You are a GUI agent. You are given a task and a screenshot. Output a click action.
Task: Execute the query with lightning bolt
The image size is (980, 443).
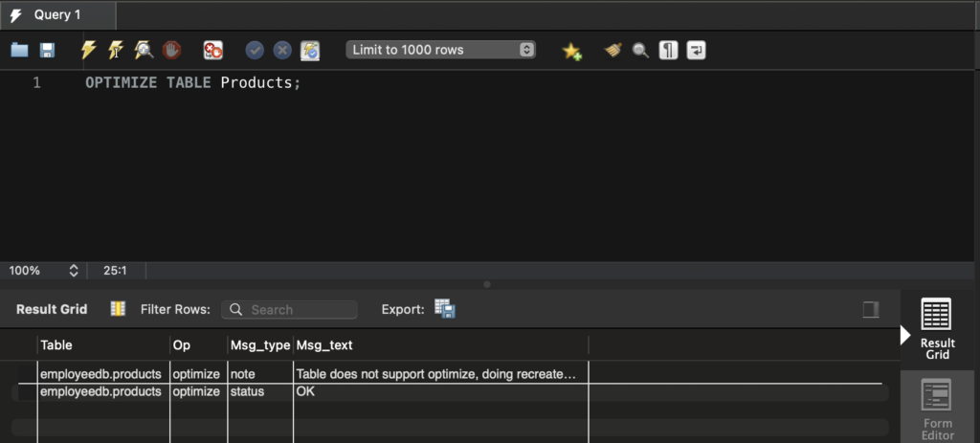pos(88,51)
